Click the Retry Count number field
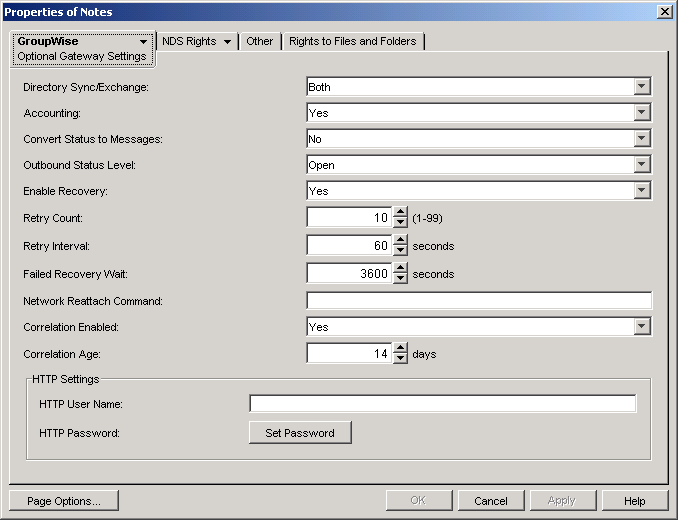This screenshot has height=520, width=678. (x=349, y=217)
